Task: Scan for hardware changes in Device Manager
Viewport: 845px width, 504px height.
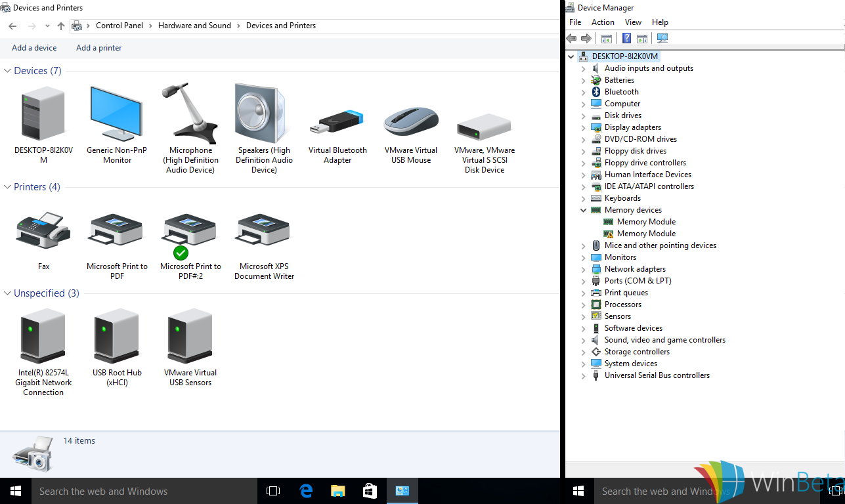Action: coord(662,38)
